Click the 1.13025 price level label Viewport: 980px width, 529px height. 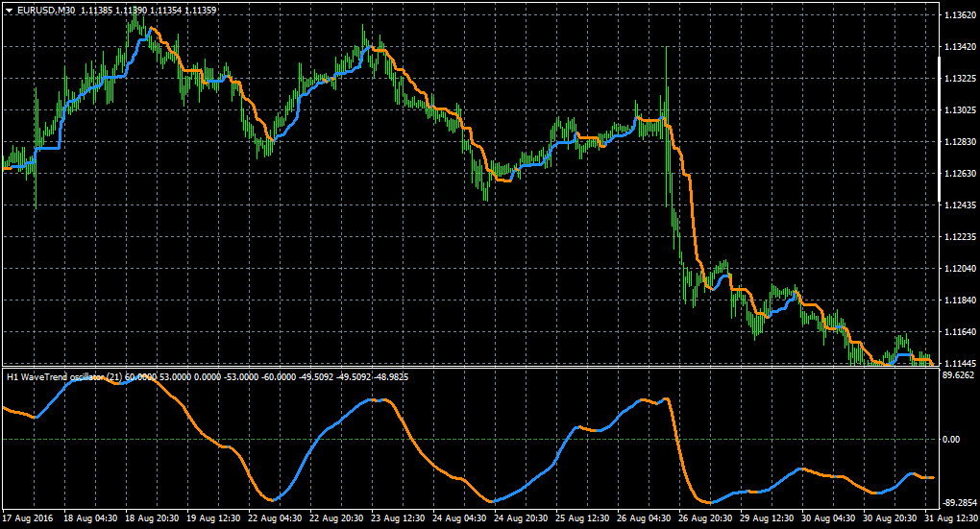click(x=960, y=109)
